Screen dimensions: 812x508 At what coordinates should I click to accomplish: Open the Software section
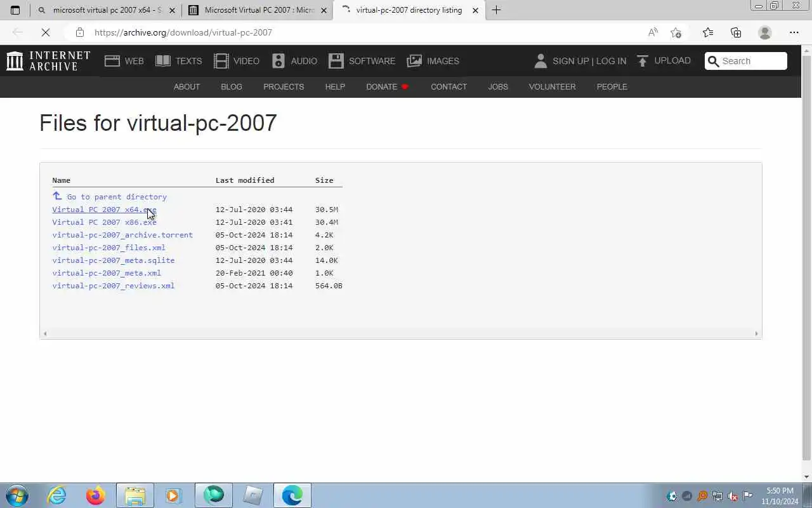click(x=362, y=61)
